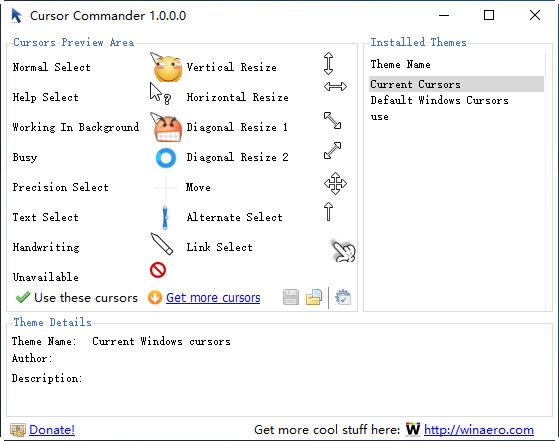
Task: Click the Vertical Resize arrow preview
Action: 328,63
